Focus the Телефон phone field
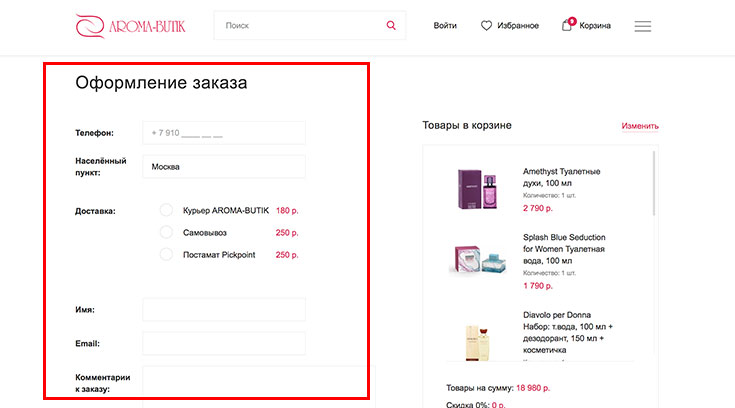 pyautogui.click(x=224, y=133)
